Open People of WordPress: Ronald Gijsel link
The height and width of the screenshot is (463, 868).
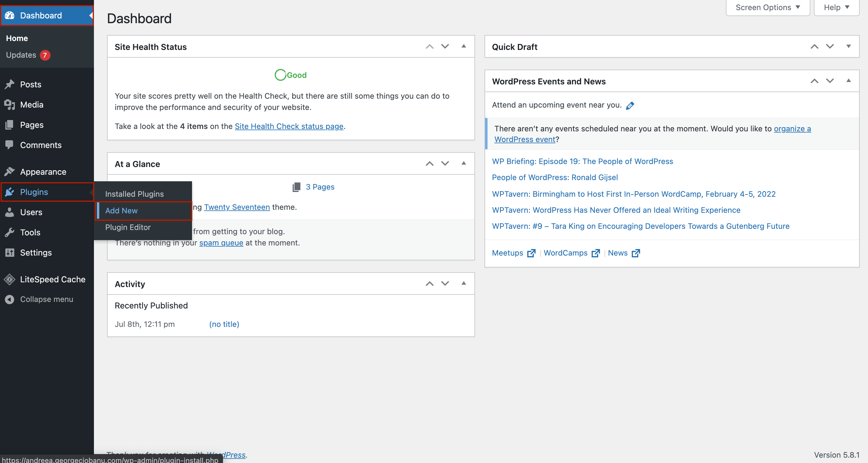coord(555,178)
